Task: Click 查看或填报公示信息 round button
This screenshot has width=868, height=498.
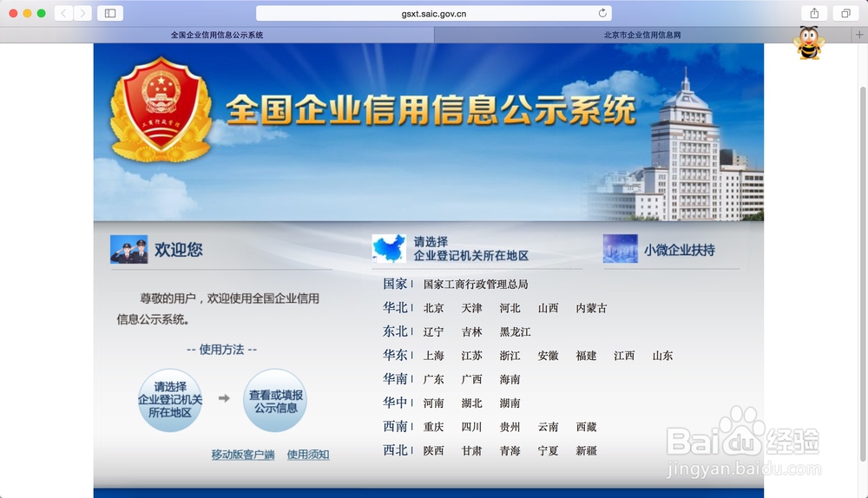Action: [x=276, y=401]
